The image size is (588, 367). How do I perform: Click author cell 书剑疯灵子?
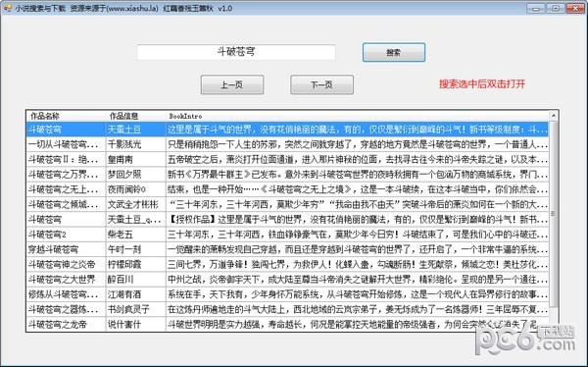pyautogui.click(x=136, y=309)
